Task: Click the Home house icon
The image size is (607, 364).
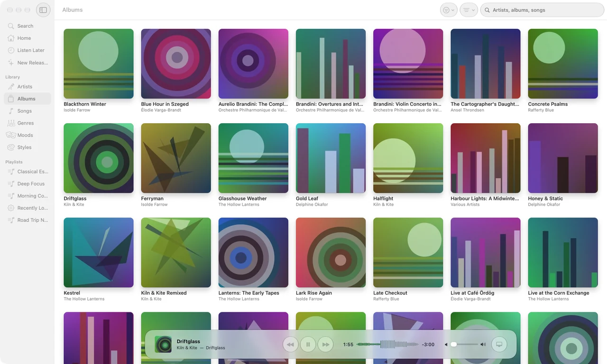Action: click(11, 38)
